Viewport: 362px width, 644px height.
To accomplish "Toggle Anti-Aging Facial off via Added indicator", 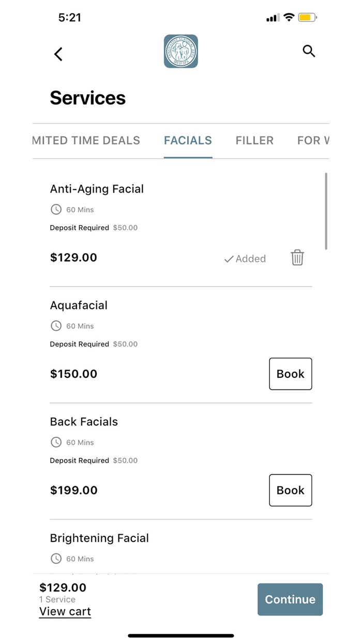I will (x=245, y=259).
